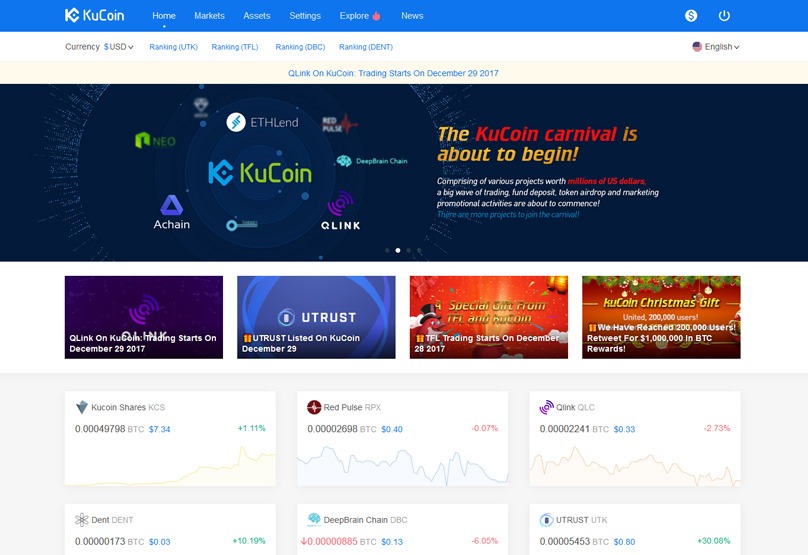Open the KuCoin Christmas Gift promo card
The width and height of the screenshot is (808, 555).
pyautogui.click(x=661, y=317)
